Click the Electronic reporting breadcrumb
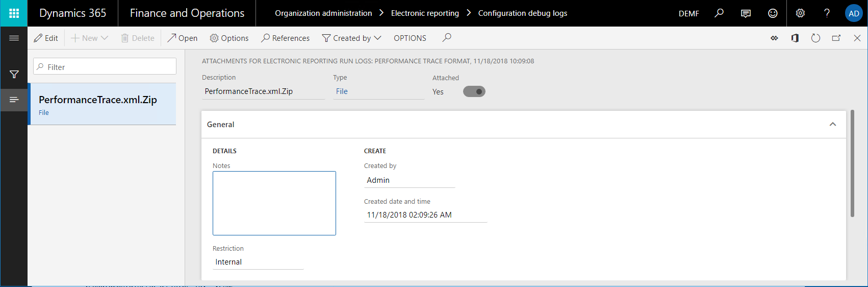 tap(425, 13)
